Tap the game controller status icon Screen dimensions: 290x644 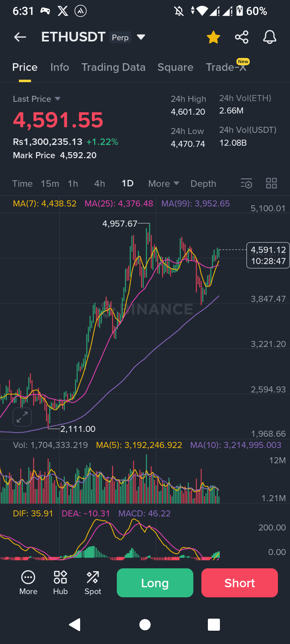pos(45,11)
